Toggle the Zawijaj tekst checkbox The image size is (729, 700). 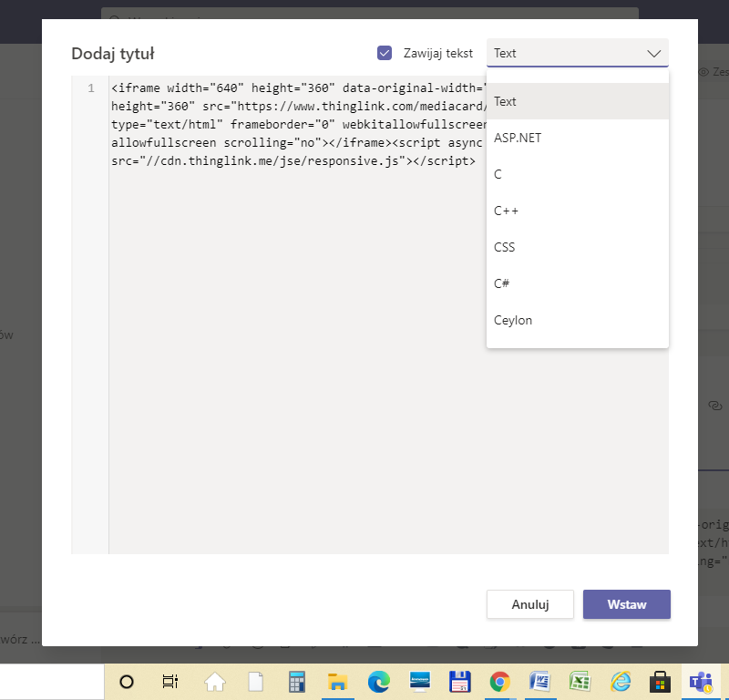click(384, 53)
